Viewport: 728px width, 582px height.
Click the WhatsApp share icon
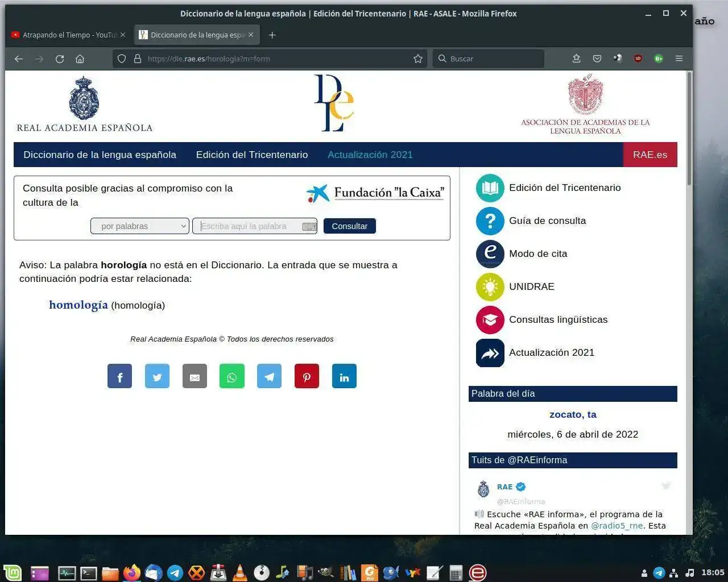tap(231, 376)
